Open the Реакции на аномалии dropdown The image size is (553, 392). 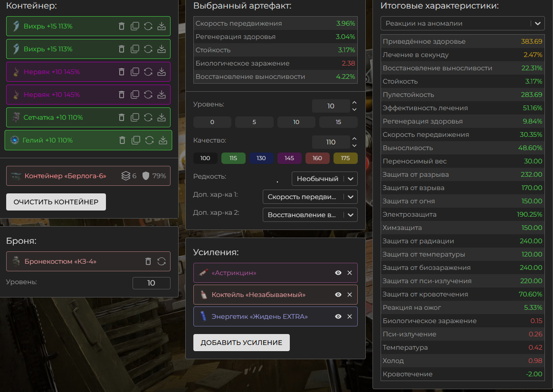coord(462,23)
